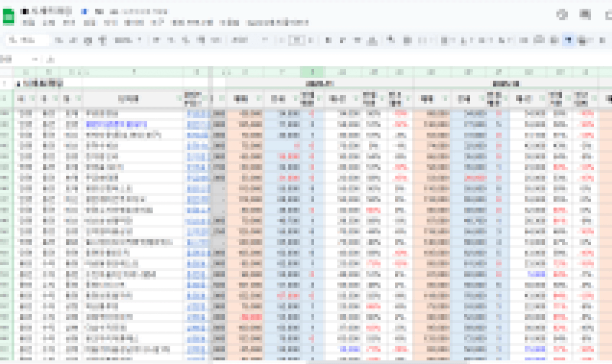Viewport: 612px width, 364px height.
Task: Open the cell borders menu
Action: 407,41
